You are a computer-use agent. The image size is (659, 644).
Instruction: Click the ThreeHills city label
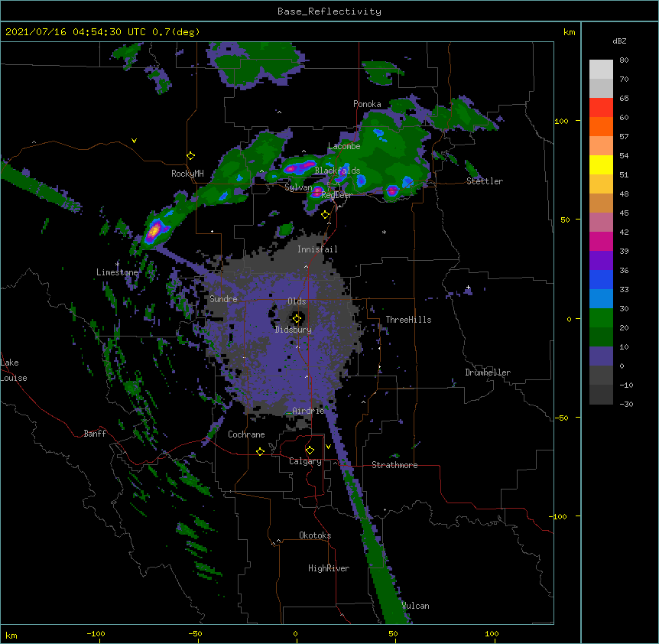(408, 320)
